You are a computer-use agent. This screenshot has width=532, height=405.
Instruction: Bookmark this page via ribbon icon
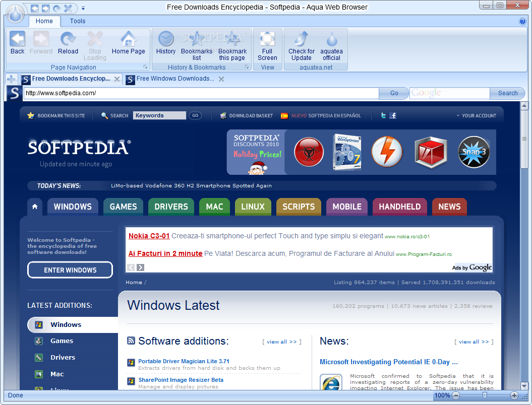pyautogui.click(x=232, y=39)
